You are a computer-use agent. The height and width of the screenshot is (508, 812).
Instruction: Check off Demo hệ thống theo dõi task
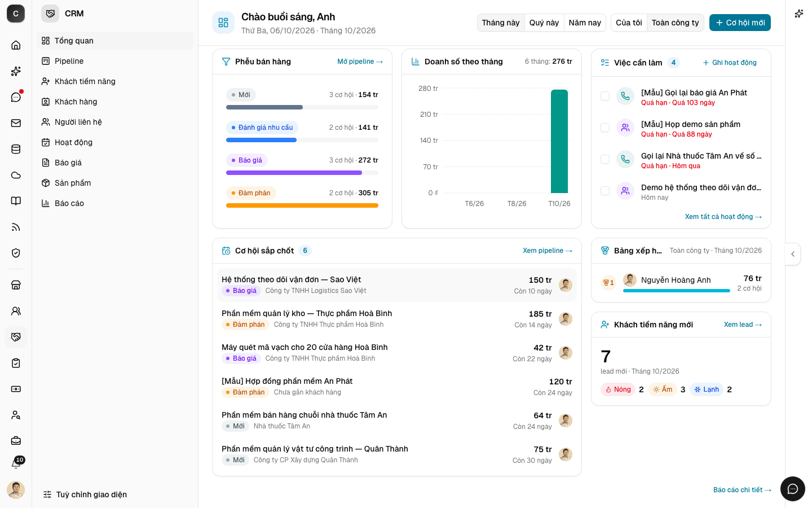[x=605, y=191]
